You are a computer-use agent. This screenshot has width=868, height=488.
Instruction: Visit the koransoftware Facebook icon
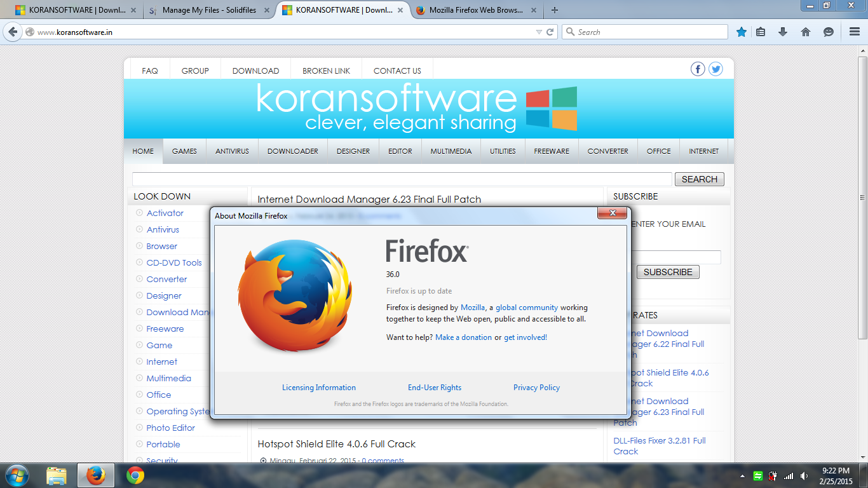pyautogui.click(x=698, y=69)
